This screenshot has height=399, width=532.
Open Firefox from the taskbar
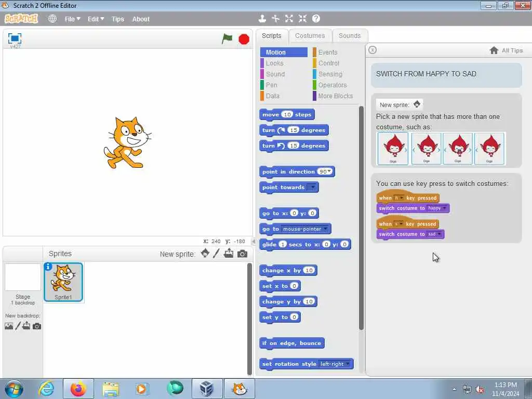[x=78, y=389]
